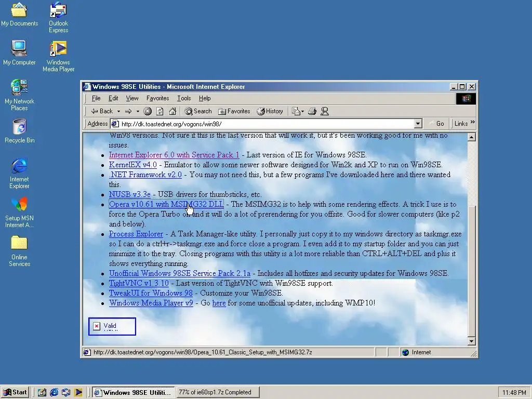532x399 pixels.
Task: Select the Recycle Bin icon
Action: pos(19,131)
